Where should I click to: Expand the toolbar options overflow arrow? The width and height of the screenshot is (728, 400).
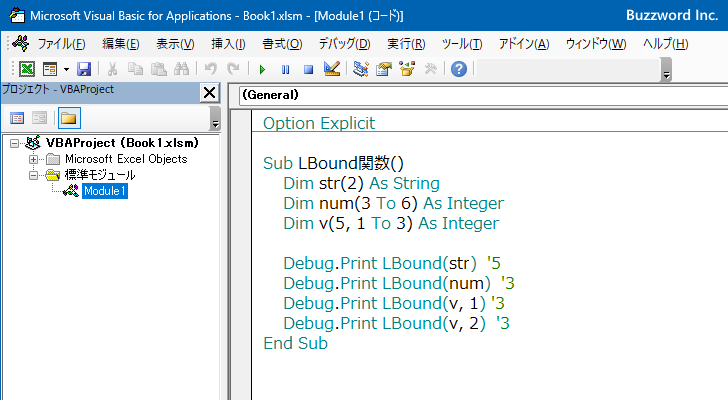tap(667, 70)
